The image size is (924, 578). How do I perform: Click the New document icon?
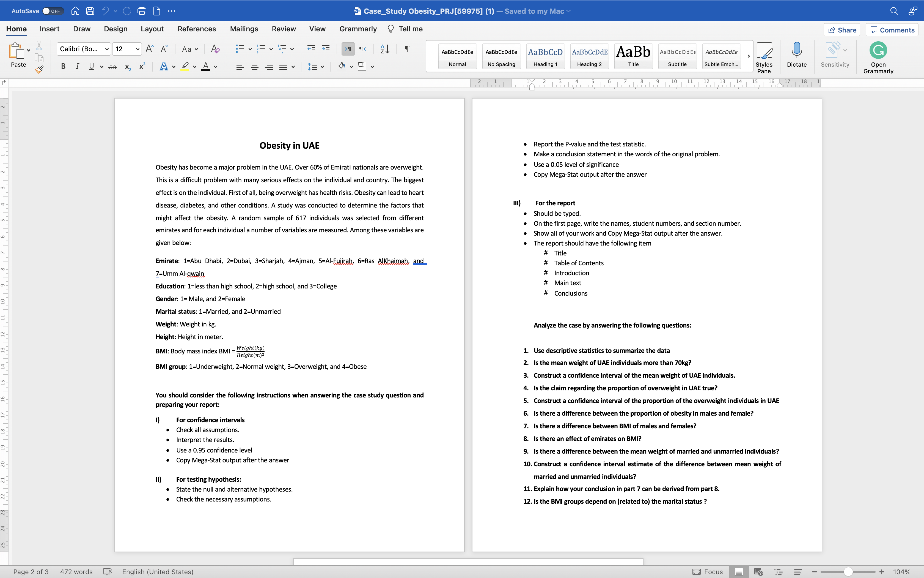(x=156, y=11)
